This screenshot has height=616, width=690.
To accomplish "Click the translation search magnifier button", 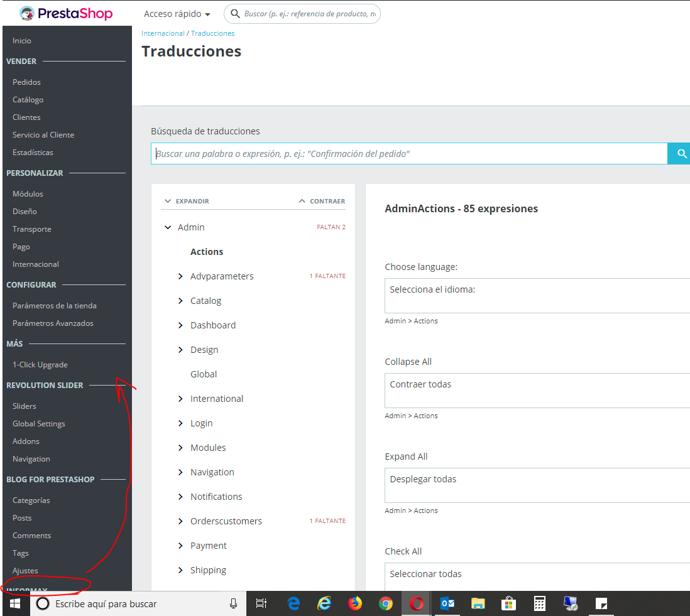I will 680,153.
